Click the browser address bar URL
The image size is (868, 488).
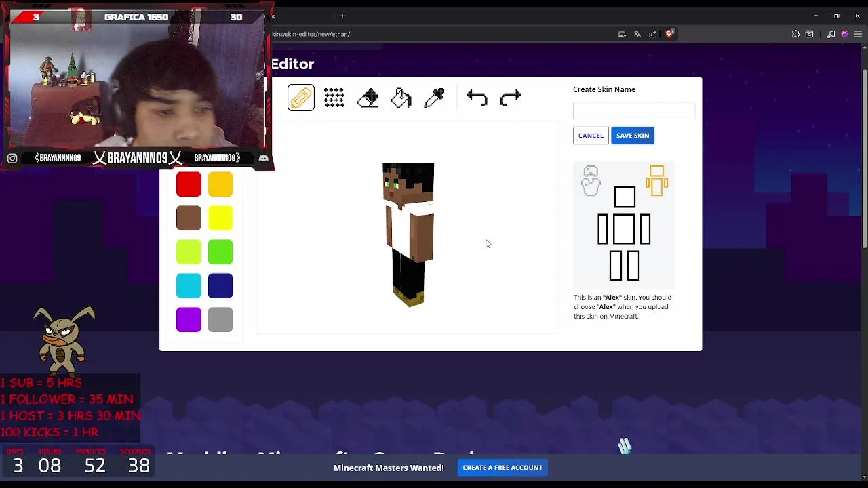point(311,34)
